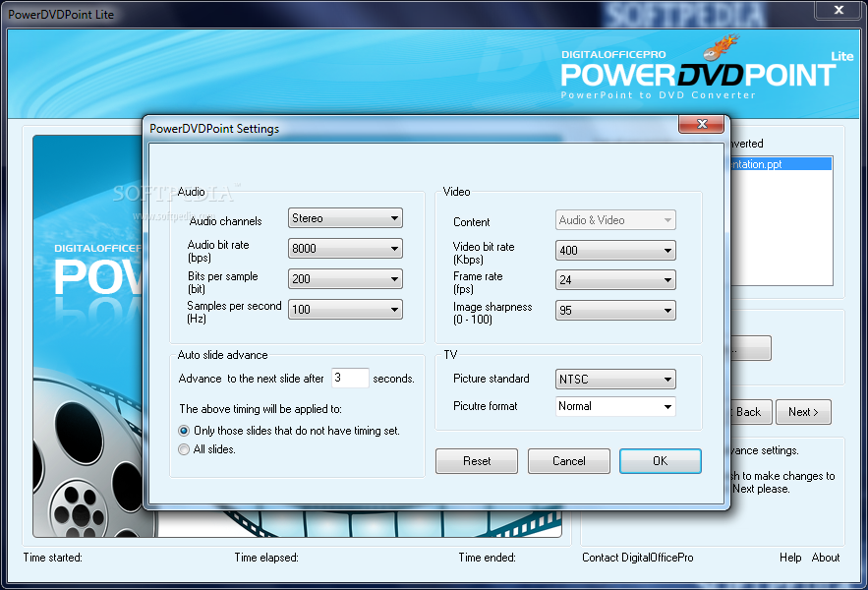Screen dimensions: 868x590
Task: Close the PowerDVDPoint Settings dialog
Action: (x=701, y=124)
